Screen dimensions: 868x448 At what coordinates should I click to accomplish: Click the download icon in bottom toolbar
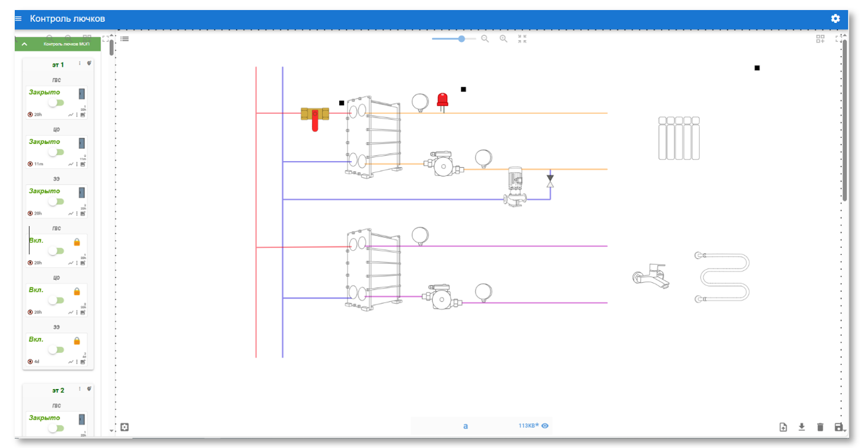coord(801,427)
